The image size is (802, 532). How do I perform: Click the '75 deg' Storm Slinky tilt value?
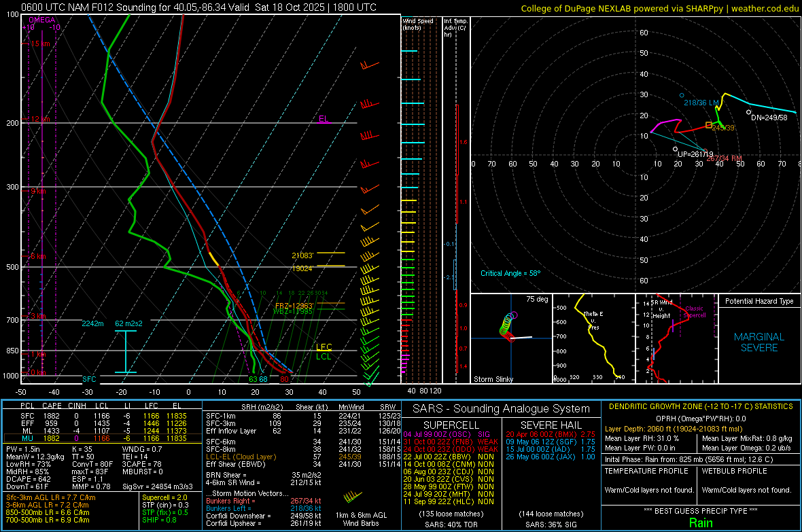click(537, 299)
